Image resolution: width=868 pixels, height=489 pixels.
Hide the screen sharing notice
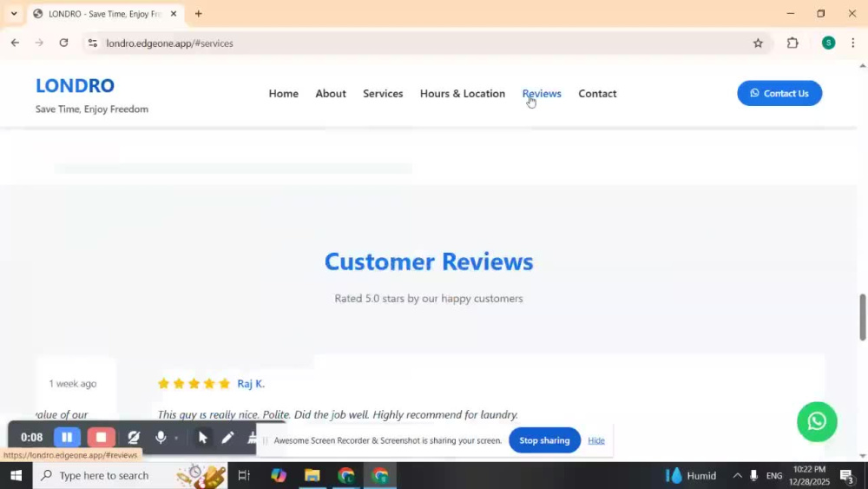pyautogui.click(x=596, y=440)
